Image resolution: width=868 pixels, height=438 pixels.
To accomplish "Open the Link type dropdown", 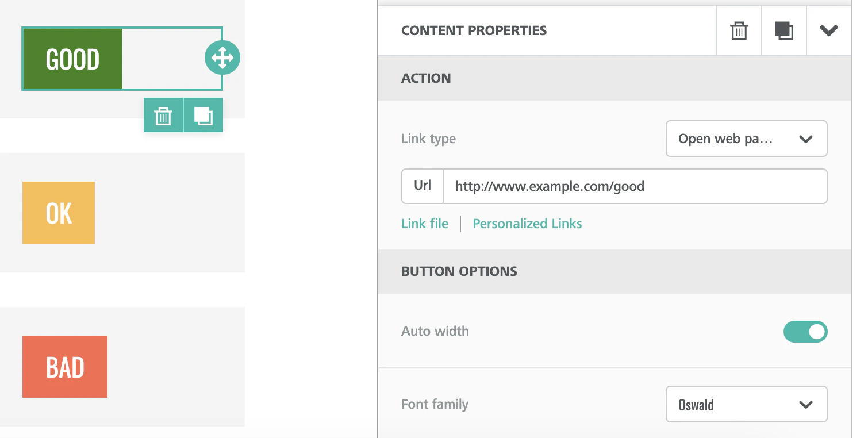I will (746, 139).
